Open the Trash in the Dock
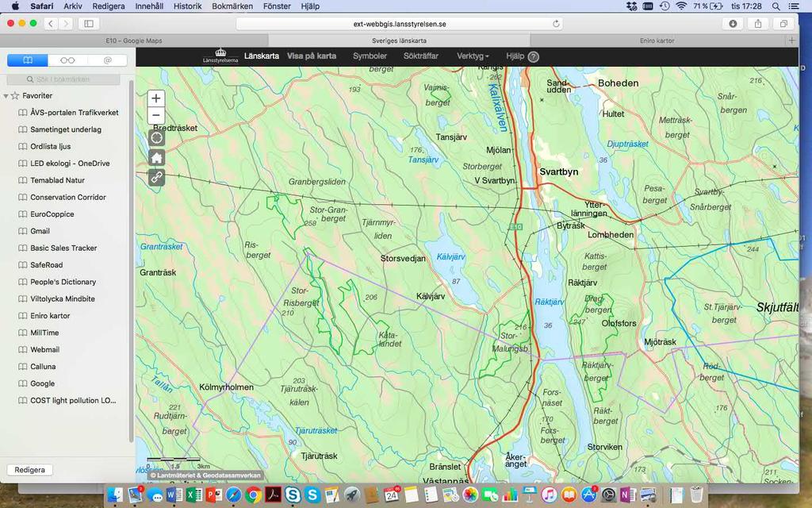812x508 pixels. tap(696, 495)
